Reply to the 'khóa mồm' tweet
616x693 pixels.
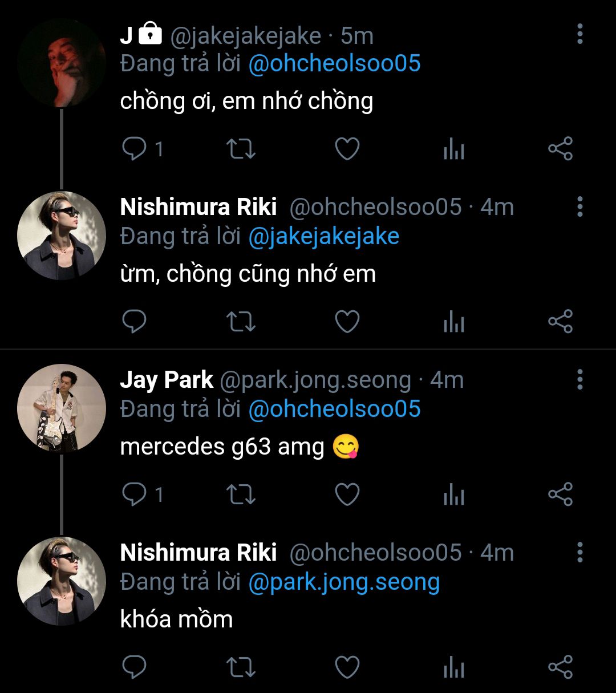tap(135, 667)
